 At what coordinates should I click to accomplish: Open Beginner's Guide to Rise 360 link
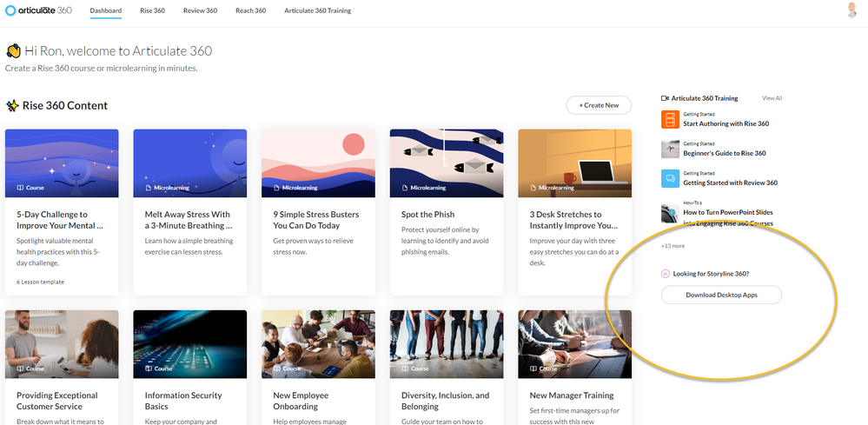click(724, 153)
